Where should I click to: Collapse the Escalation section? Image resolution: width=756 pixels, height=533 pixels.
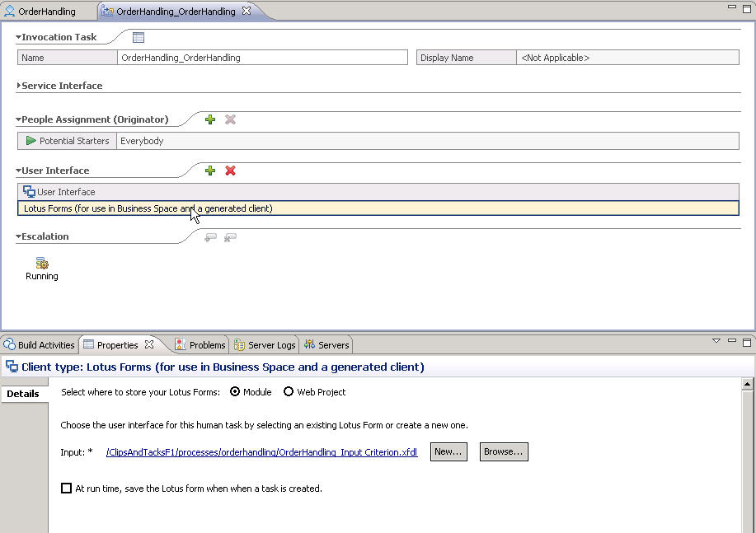[x=19, y=236]
